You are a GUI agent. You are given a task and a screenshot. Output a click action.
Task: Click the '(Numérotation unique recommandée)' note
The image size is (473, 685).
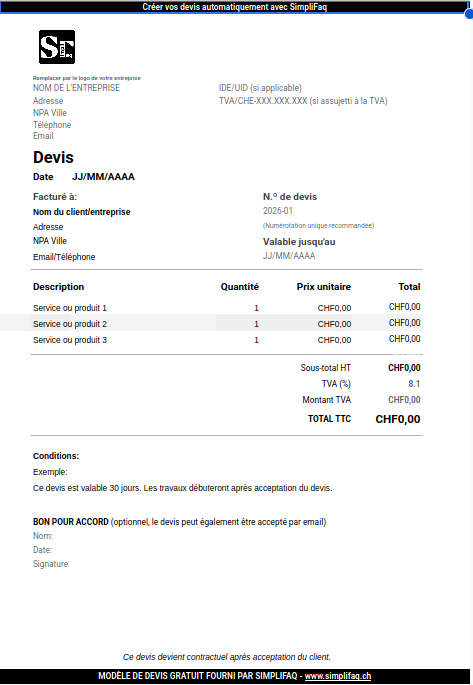(318, 226)
